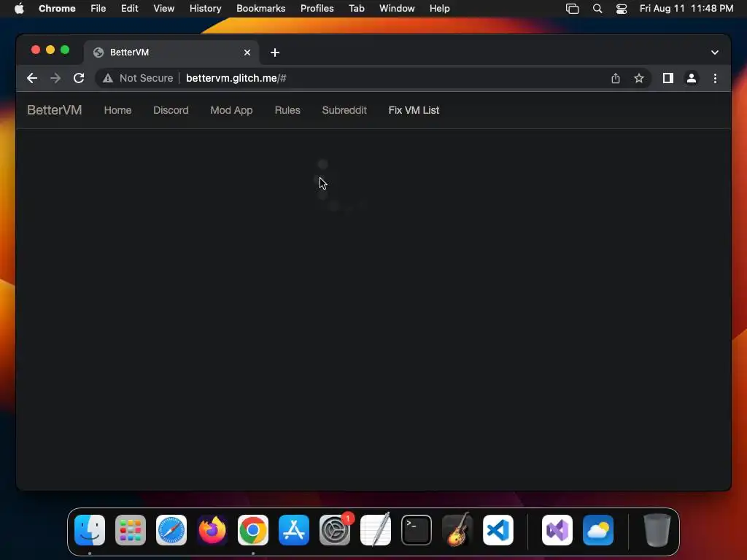
Task: Click the address bar URL bettervm.glitch.me
Action: [x=236, y=78]
